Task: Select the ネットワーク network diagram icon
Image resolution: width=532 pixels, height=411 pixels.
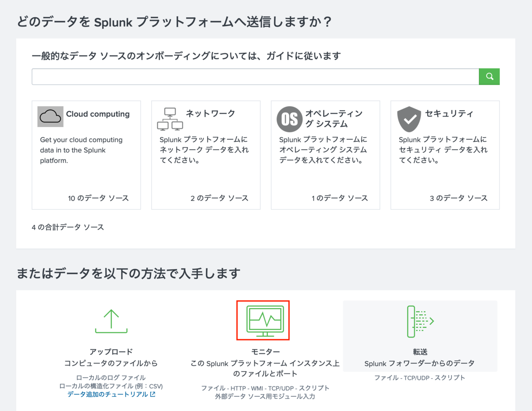Action: pyautogui.click(x=170, y=119)
